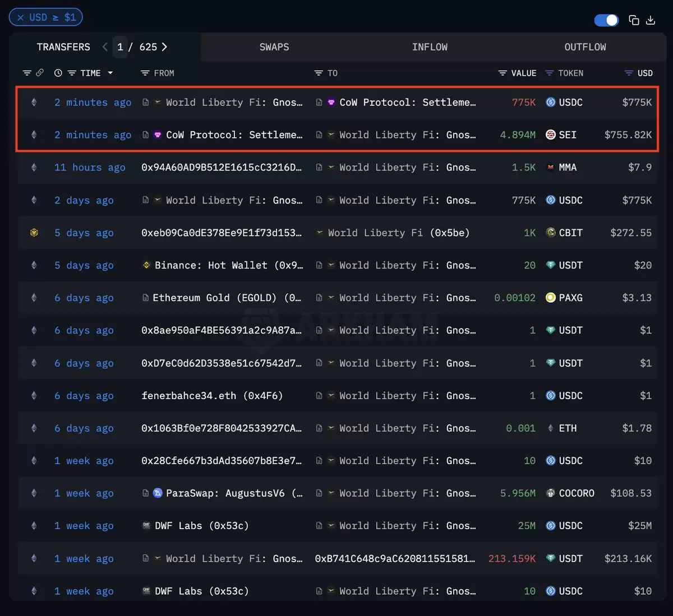Open Binance: Hot Wallet sender
This screenshot has height=616, width=673.
229,265
